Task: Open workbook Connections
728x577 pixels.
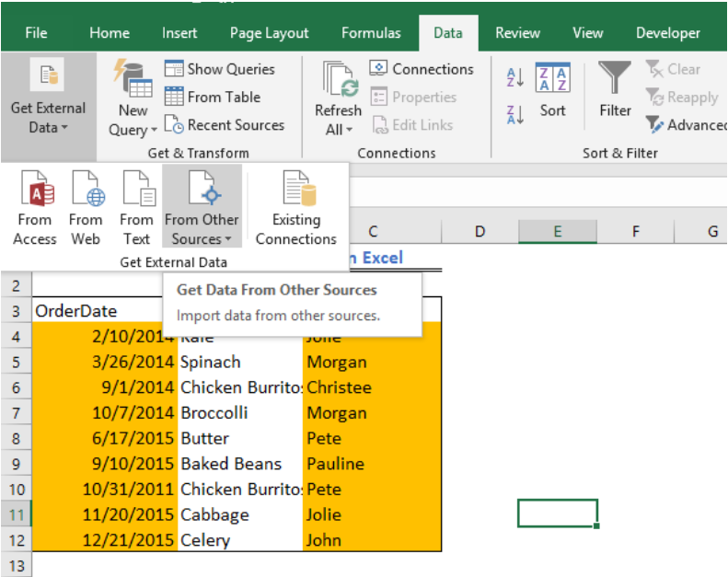Action: tap(422, 69)
